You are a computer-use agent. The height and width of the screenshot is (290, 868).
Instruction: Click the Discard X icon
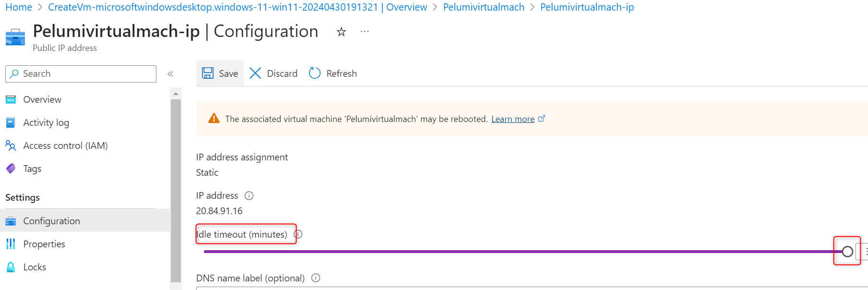(x=255, y=73)
